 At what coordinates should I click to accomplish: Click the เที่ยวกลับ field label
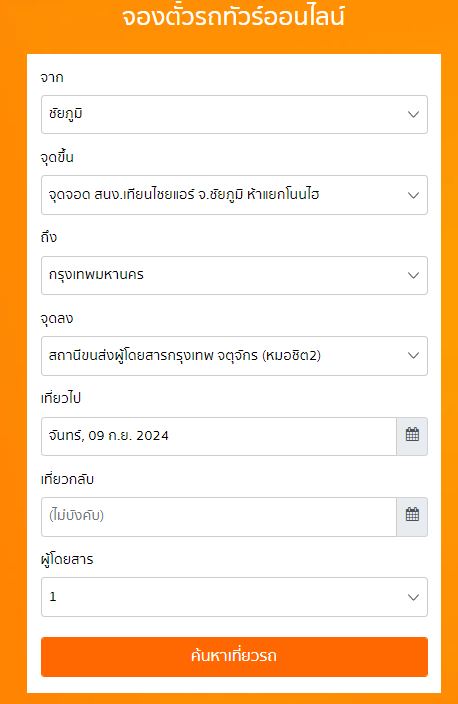coord(67,479)
